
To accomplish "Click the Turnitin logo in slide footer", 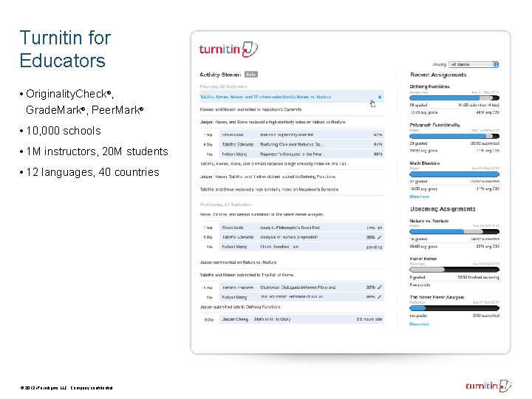I will (x=488, y=386).
